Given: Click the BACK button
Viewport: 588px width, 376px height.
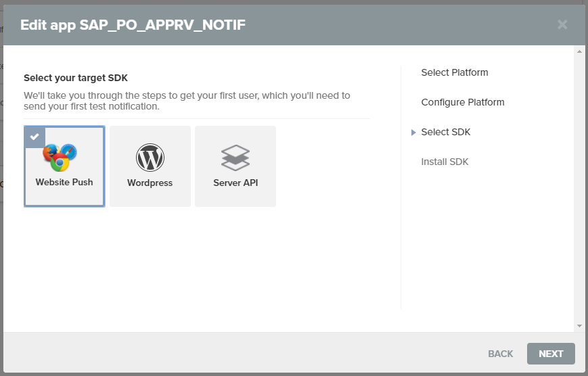Looking at the screenshot, I should pos(500,354).
